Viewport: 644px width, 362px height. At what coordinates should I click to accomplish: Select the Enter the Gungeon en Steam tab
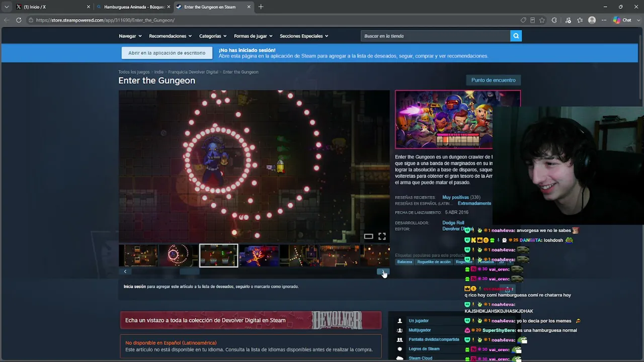coord(213,7)
